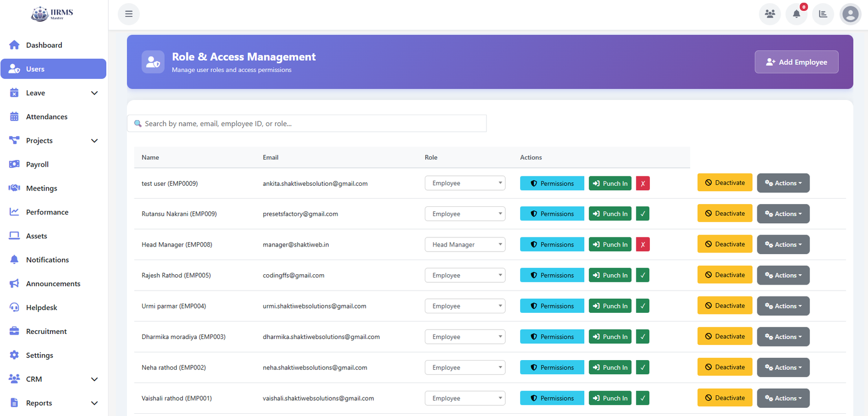Open role dropdown for test user (EMP0009)
Viewport: 868px width, 416px height.
point(465,183)
